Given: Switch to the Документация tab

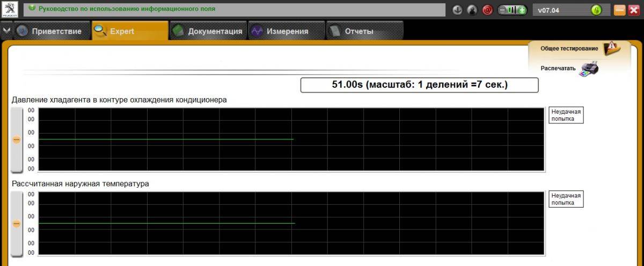Looking at the screenshot, I should pos(208,31).
